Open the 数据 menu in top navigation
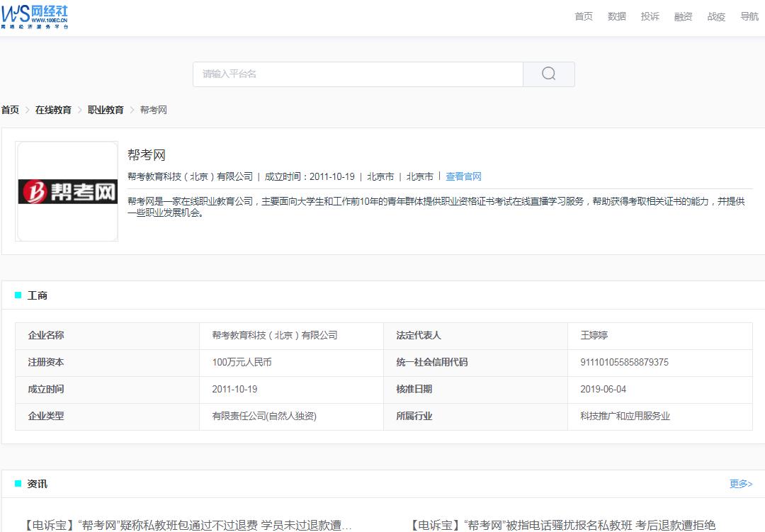The image size is (765, 532). 616,16
